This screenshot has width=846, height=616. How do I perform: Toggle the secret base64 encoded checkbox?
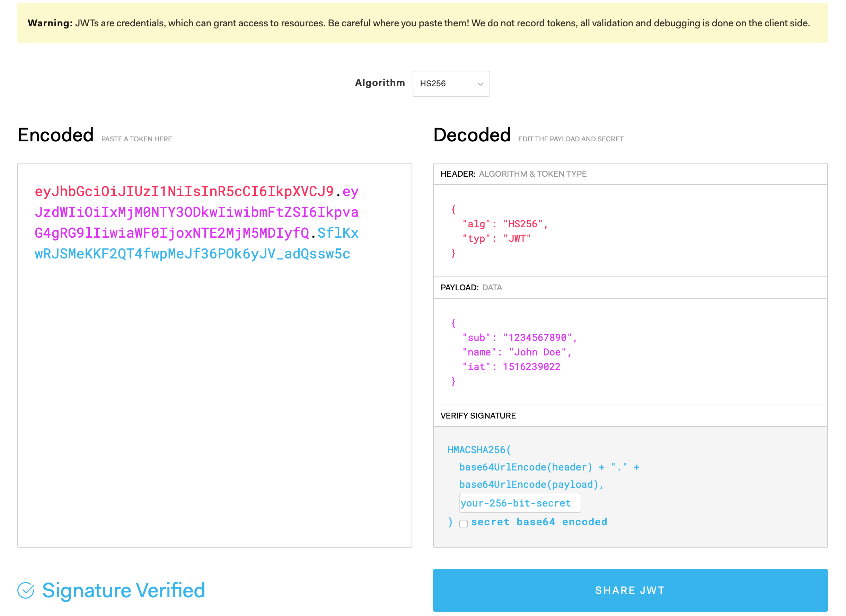(463, 523)
